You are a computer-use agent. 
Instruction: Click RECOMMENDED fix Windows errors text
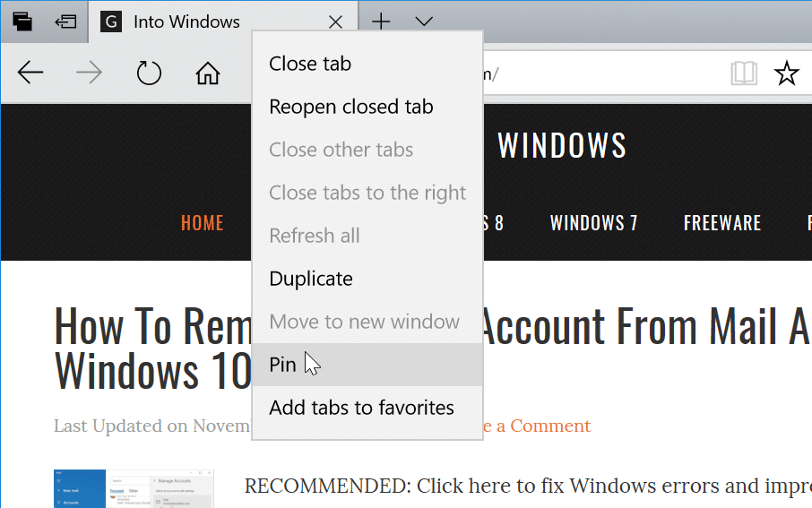(528, 486)
